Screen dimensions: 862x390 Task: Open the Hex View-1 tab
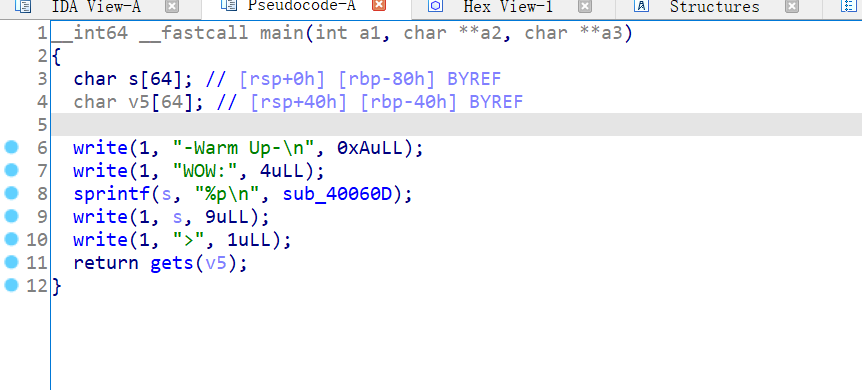click(x=508, y=7)
